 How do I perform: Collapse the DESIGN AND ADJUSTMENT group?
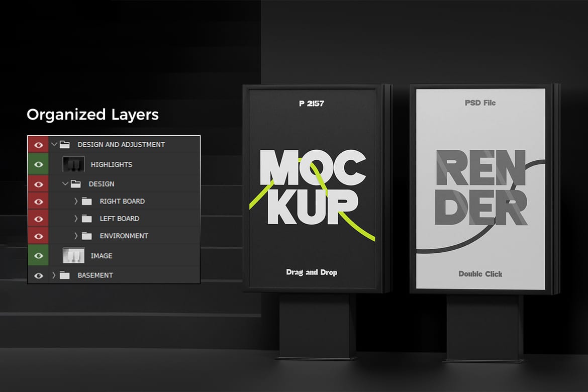54,144
